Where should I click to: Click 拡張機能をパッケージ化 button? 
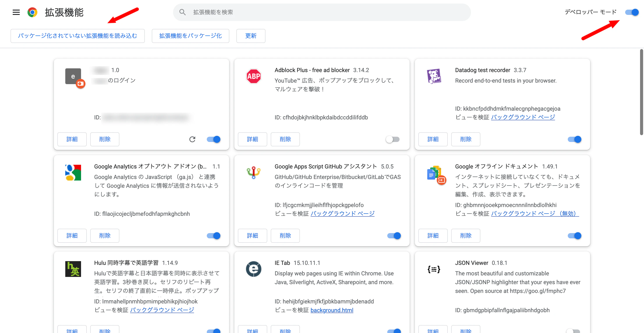coord(191,36)
